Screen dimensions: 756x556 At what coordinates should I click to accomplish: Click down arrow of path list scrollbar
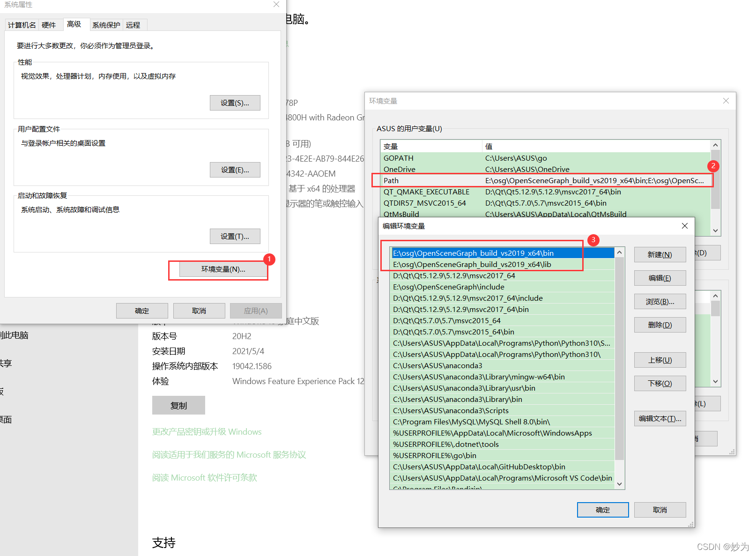[620, 484]
